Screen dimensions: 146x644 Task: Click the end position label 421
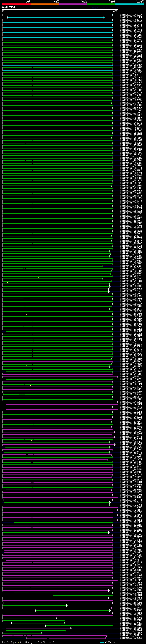click(x=115, y=11)
